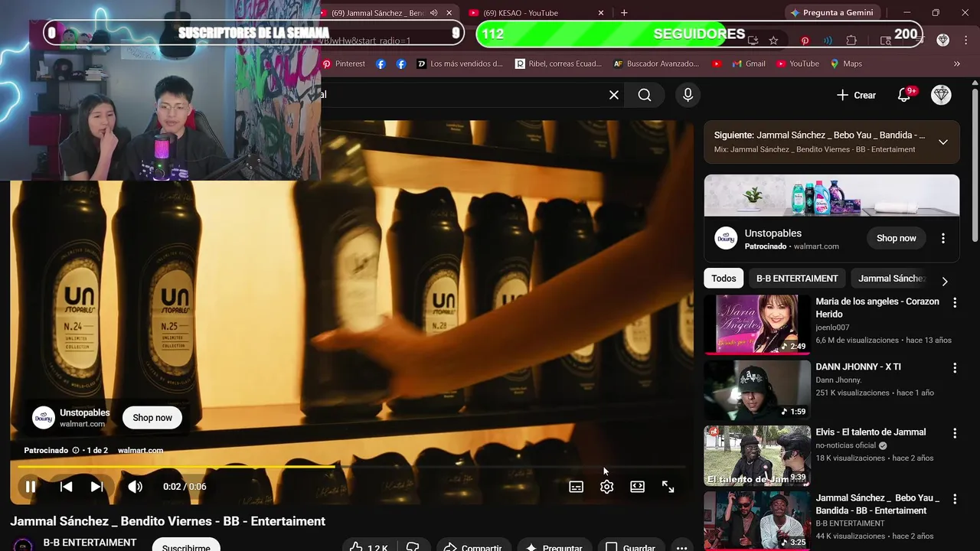Show the hidden bookmarks chevron
The image size is (980, 551).
click(x=957, y=64)
